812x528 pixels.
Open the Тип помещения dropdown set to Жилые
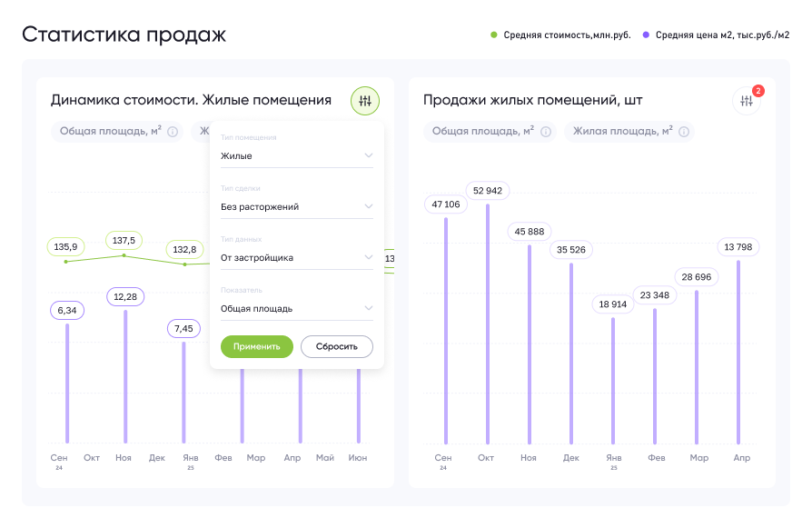(297, 156)
